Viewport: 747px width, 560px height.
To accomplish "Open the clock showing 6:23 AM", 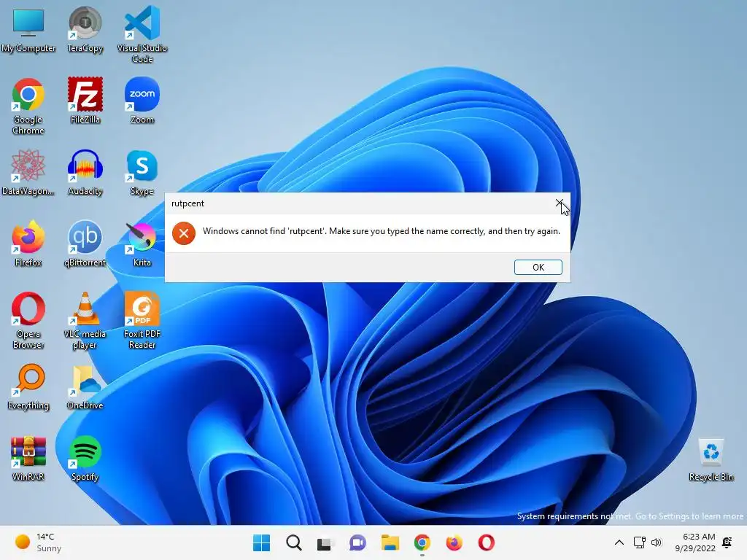I will [695, 542].
